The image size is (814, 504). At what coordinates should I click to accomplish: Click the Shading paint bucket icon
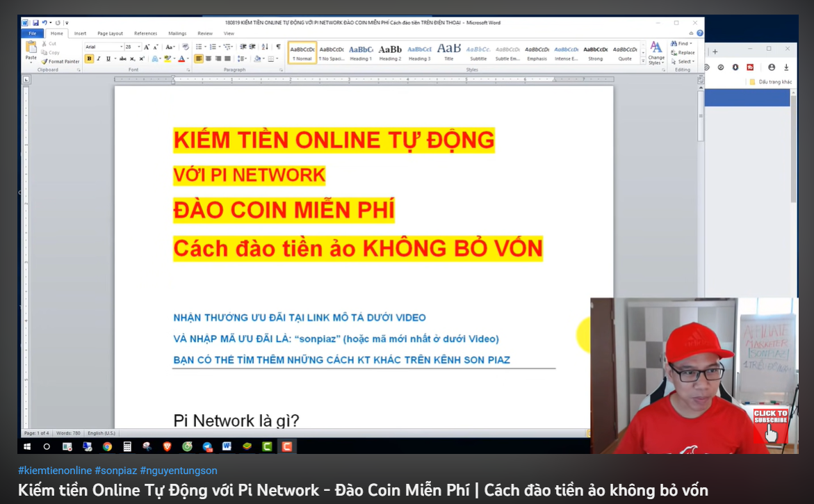point(257,58)
